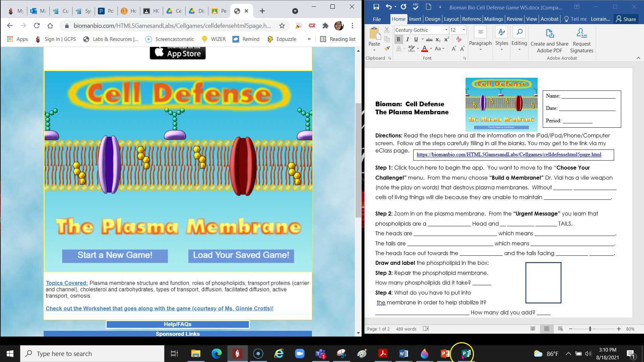The image size is (644, 362).
Task: Open Chrome three-dot menu
Action: [x=352, y=25]
